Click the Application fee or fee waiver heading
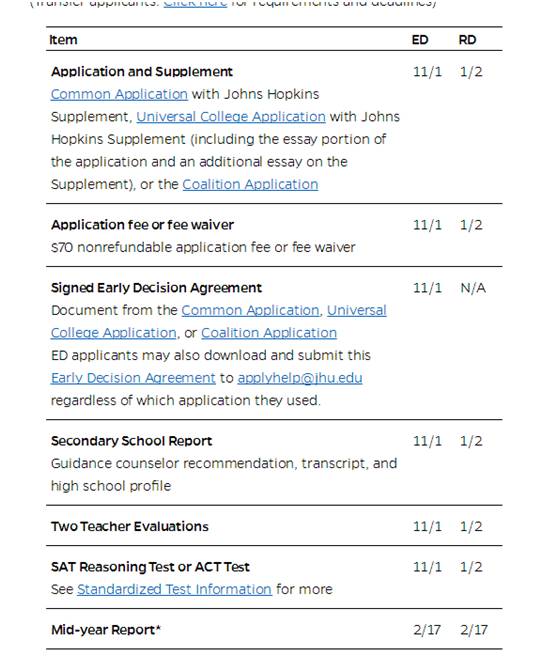 pos(142,225)
